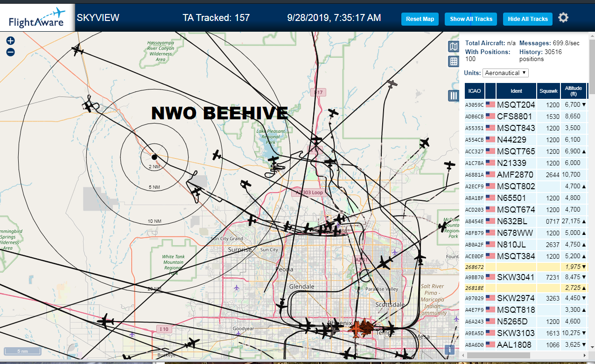Viewport: 595px width, 364px height.
Task: Click ICAO code A3059C
Action: (x=475, y=105)
